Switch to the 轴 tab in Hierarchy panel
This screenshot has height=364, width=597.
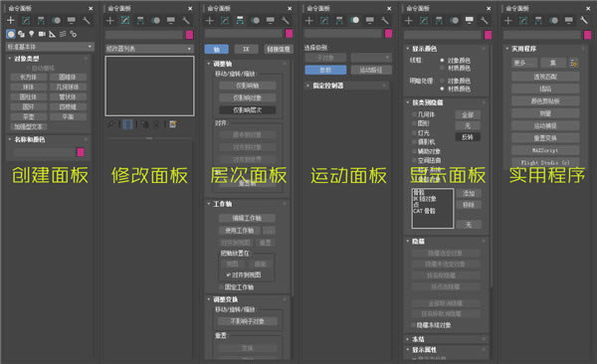pyautogui.click(x=217, y=49)
